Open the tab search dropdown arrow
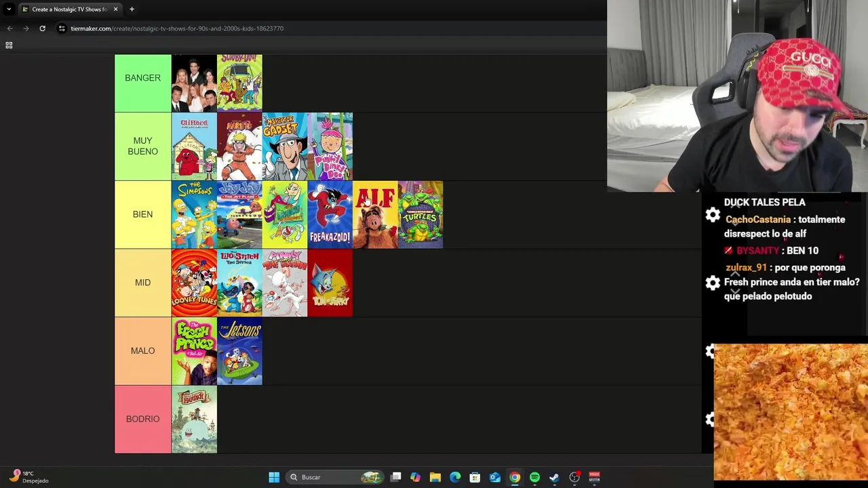The image size is (868, 488). pos(9,9)
